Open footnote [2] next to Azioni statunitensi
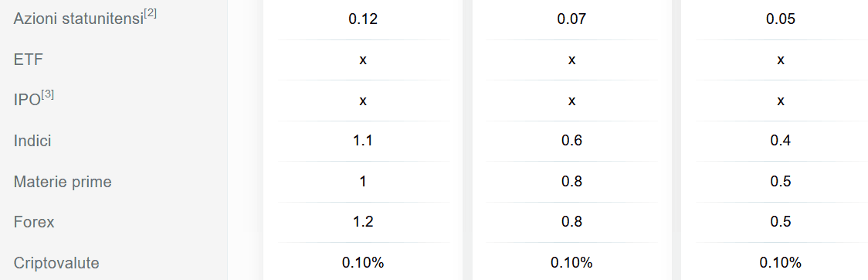 point(150,12)
